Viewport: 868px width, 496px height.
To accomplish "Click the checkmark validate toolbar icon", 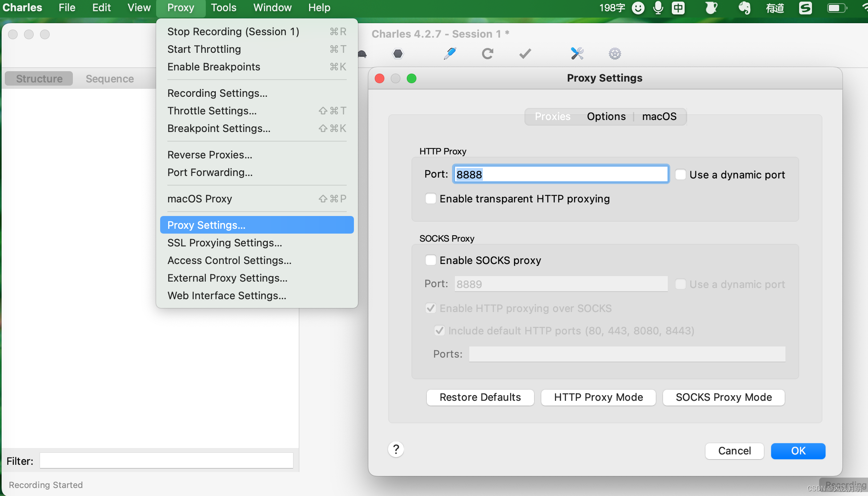I will tap(525, 54).
